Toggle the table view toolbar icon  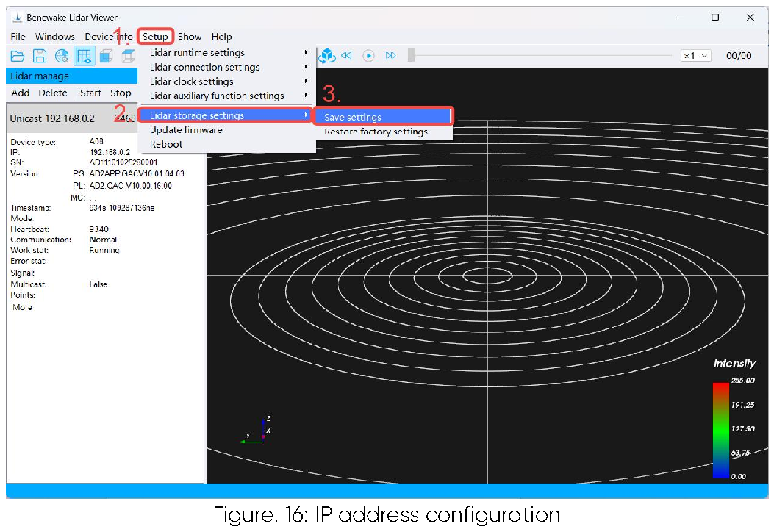(x=84, y=57)
